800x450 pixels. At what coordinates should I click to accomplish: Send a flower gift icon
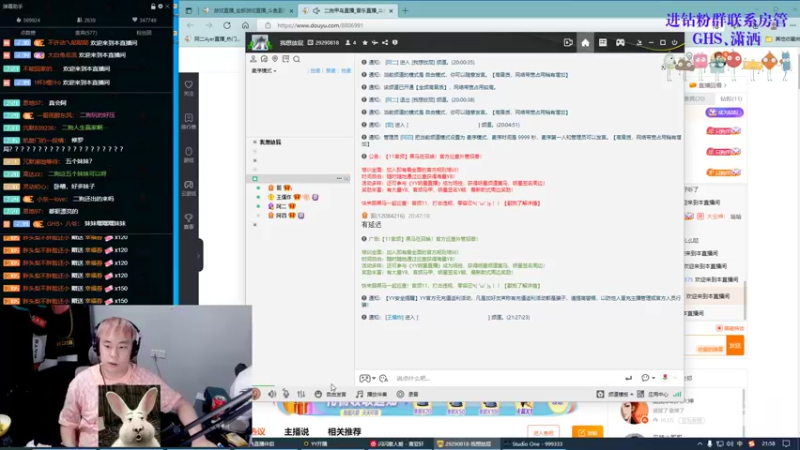pyautogui.click(x=665, y=378)
